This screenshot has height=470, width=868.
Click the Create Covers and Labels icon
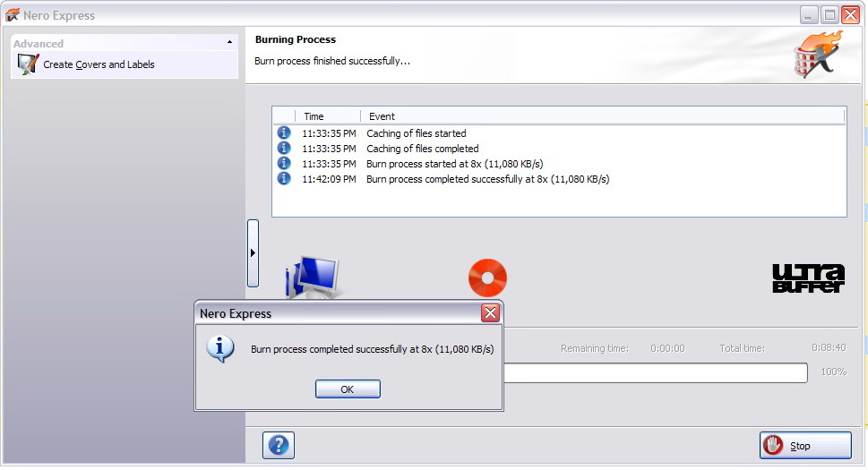pyautogui.click(x=28, y=64)
